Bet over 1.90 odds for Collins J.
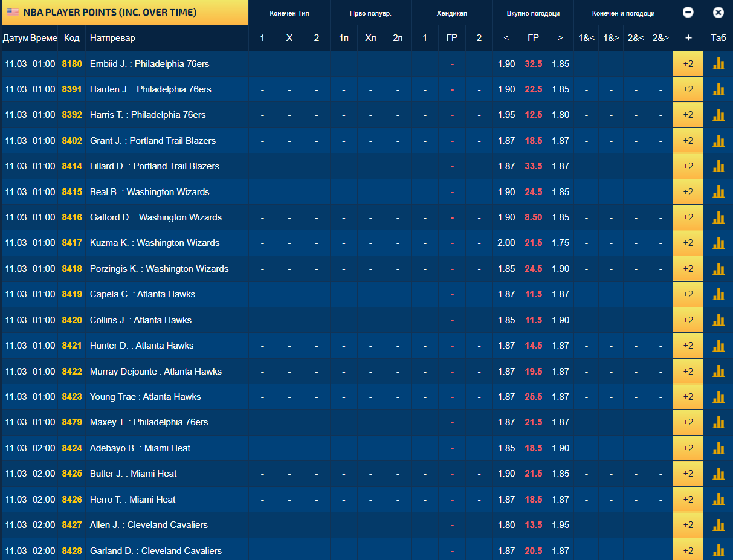Screen dimensions: 733x560 tap(560, 320)
